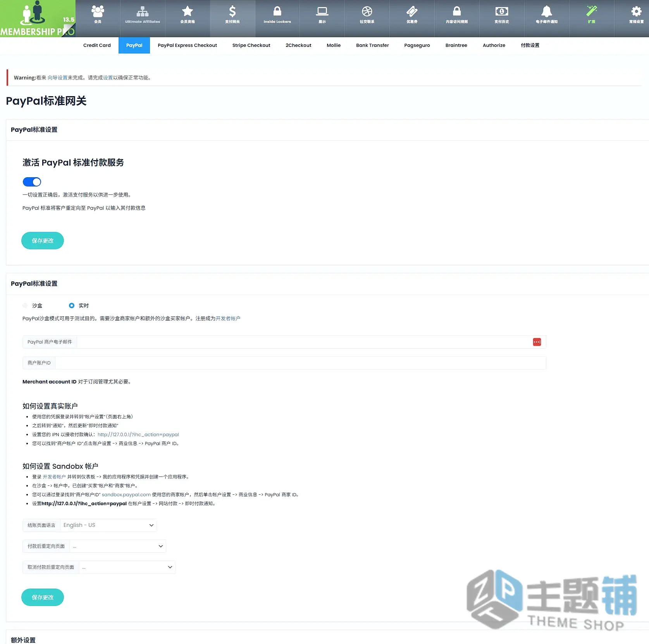Image resolution: width=649 pixels, height=644 pixels.
Task: Open general settings (常规设置) gear icon
Action: 636,15
